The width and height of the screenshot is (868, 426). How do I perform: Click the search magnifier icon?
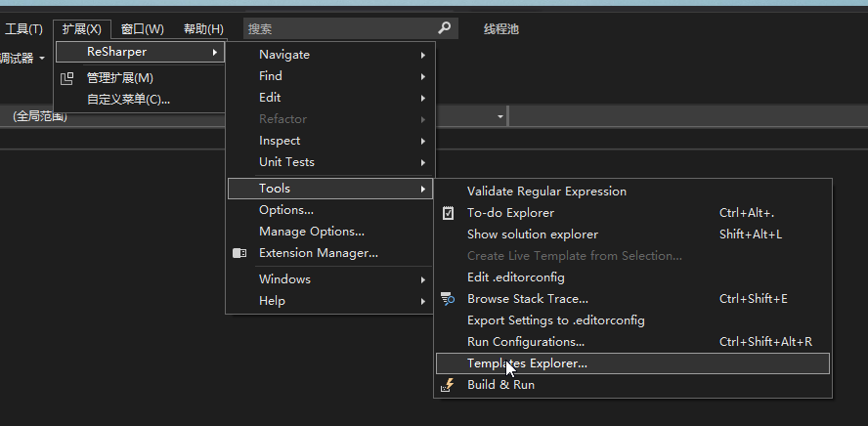click(x=444, y=28)
